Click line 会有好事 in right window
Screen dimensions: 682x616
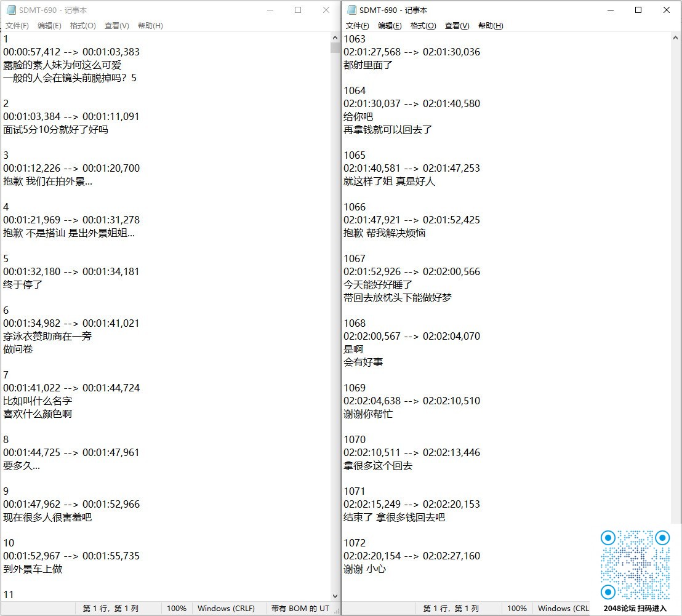[363, 362]
